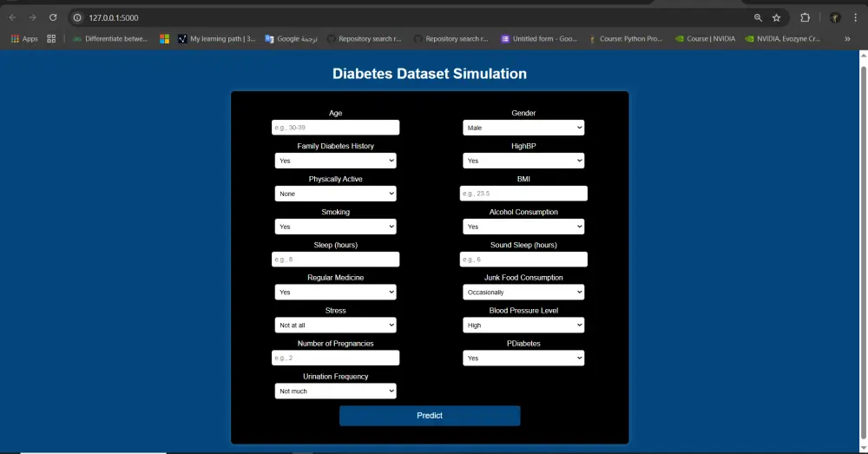Open the first 'Repository search r...' bookmark
This screenshot has width=868, height=454.
365,39
